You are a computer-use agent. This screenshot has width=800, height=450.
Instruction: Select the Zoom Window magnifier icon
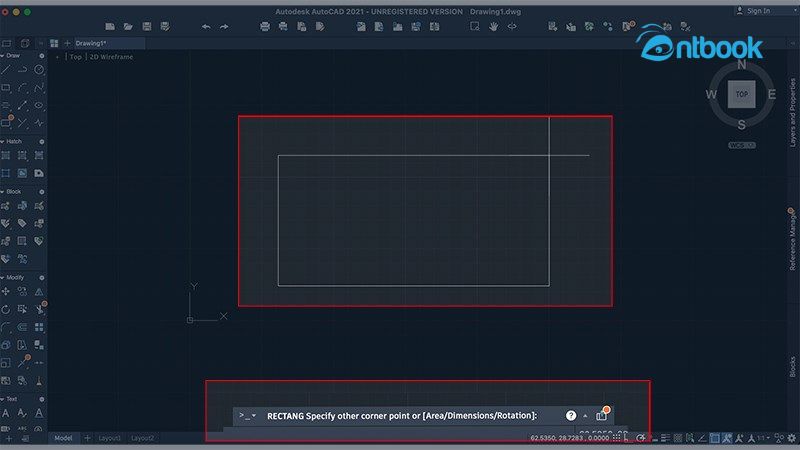(475, 26)
